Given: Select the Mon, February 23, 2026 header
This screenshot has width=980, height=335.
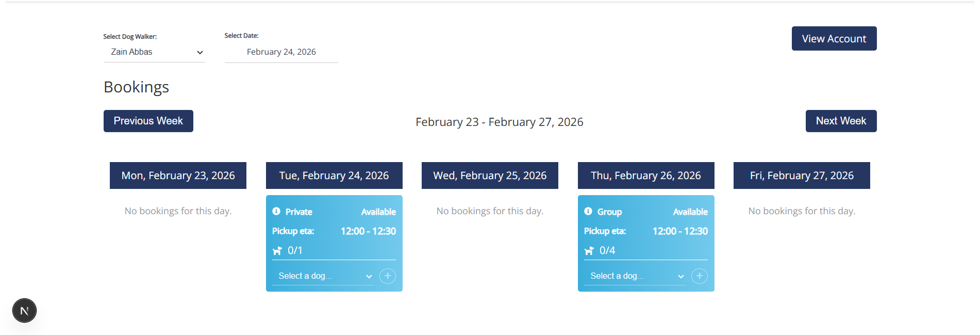Looking at the screenshot, I should [x=178, y=176].
